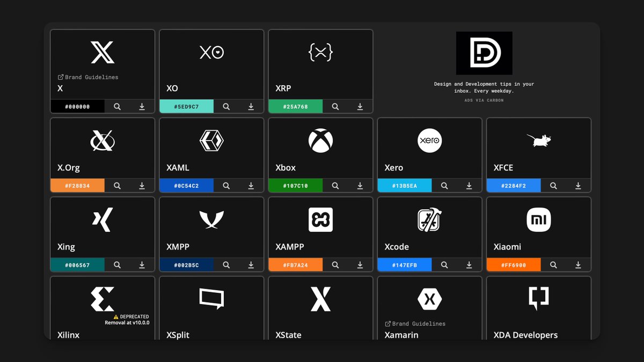Click the XSplit logo icon
This screenshot has height=362, width=644.
211,299
